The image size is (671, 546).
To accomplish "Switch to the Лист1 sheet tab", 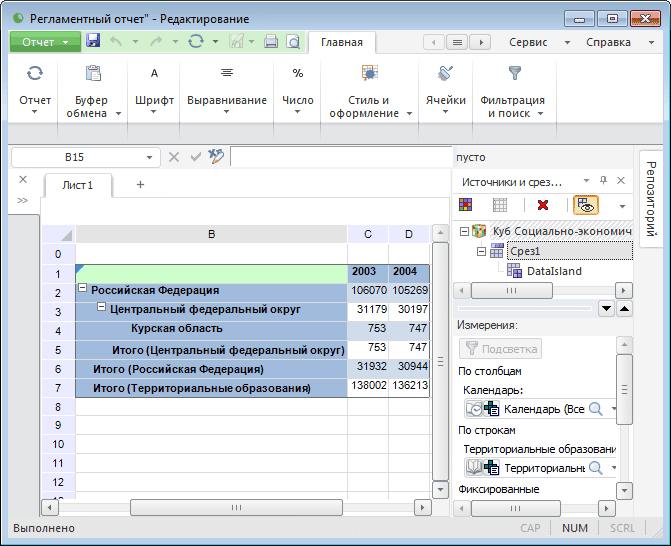I will pos(77,185).
